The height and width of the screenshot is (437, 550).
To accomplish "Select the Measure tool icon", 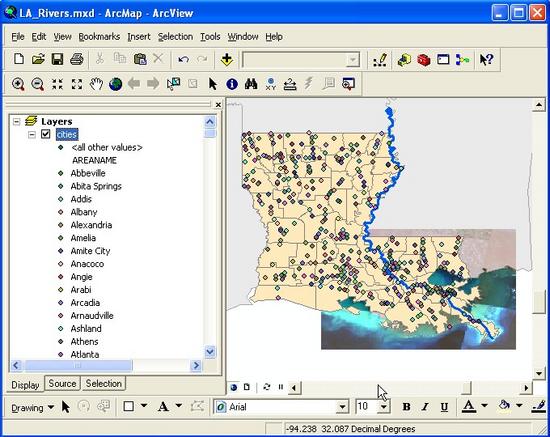I will pyautogui.click(x=290, y=84).
